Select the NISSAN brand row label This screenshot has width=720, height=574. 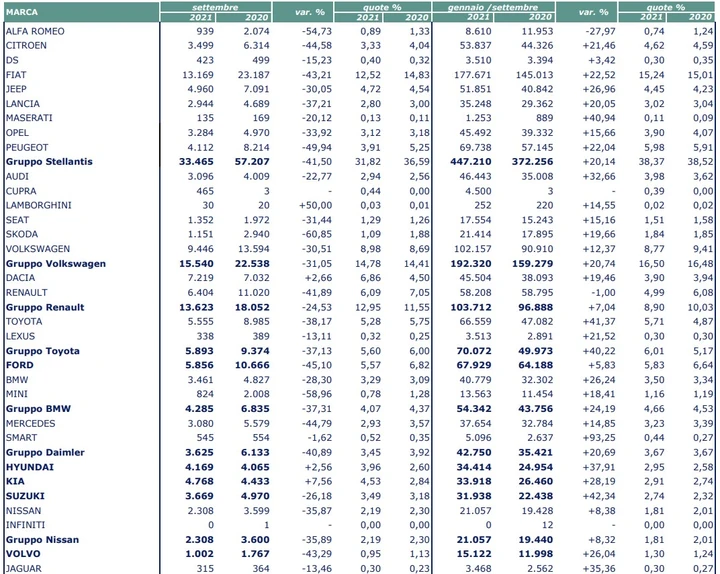coord(23,511)
